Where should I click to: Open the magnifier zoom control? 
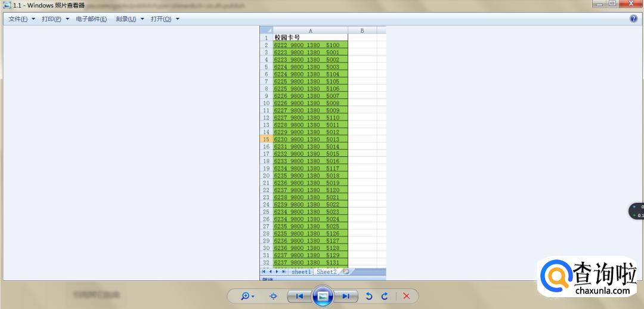pyautogui.click(x=247, y=296)
